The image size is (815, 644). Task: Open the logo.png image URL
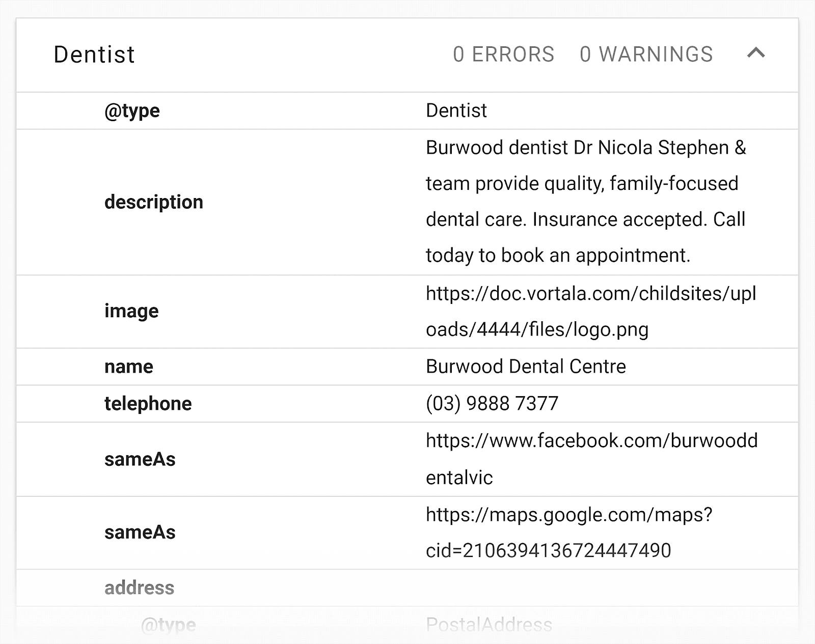point(591,311)
